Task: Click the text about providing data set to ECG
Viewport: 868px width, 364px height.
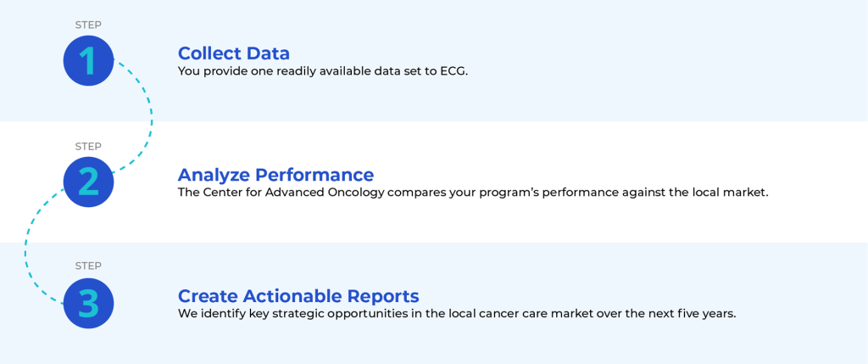Action: tap(323, 71)
